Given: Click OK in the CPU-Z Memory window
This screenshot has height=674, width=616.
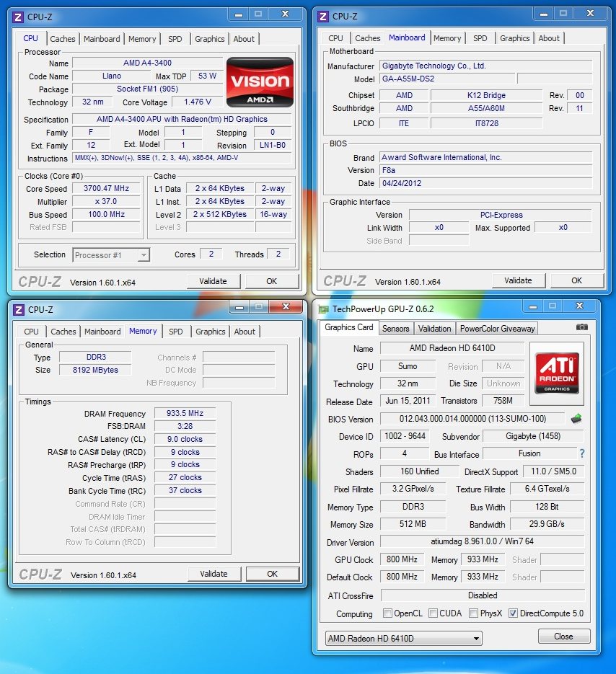Looking at the screenshot, I should coord(272,574).
